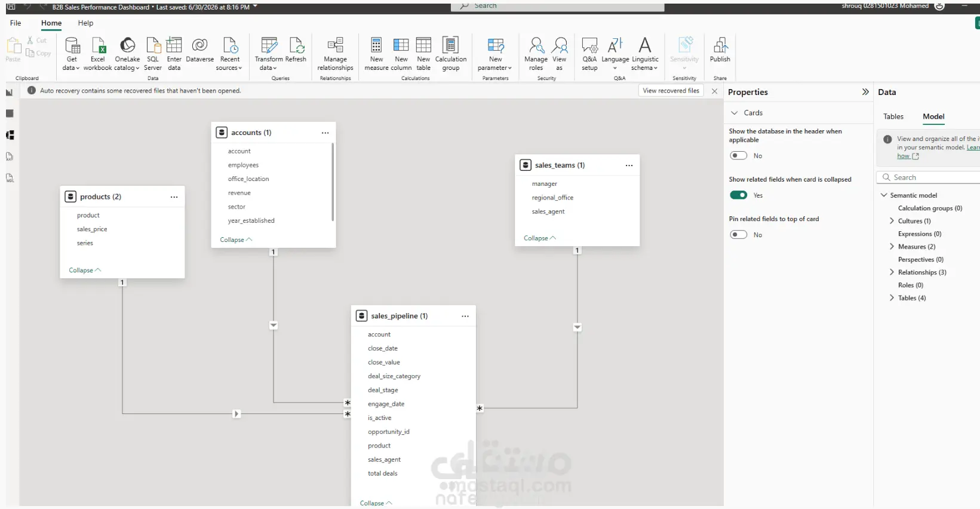Open sales_pipeline table more options menu

[465, 316]
